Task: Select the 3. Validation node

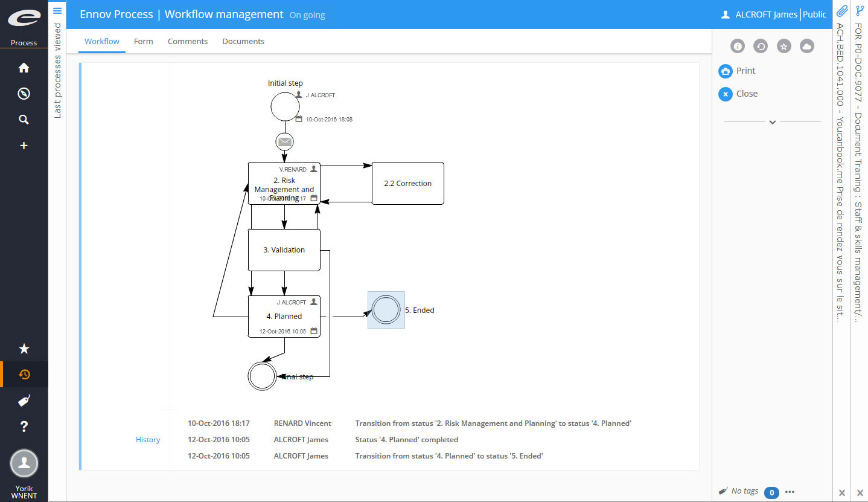Action: tap(284, 250)
